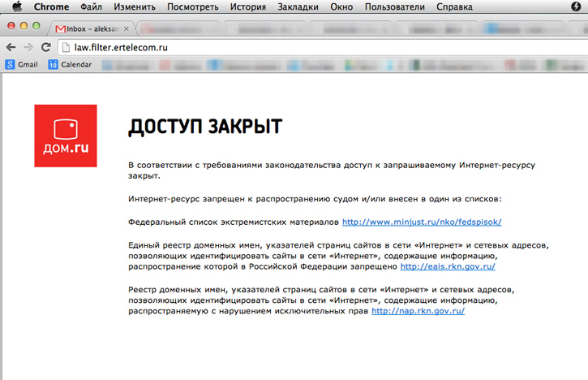Screen dimensions: 588x380
Task: Click the lightning bolt menu bar icon
Action: pos(576,6)
